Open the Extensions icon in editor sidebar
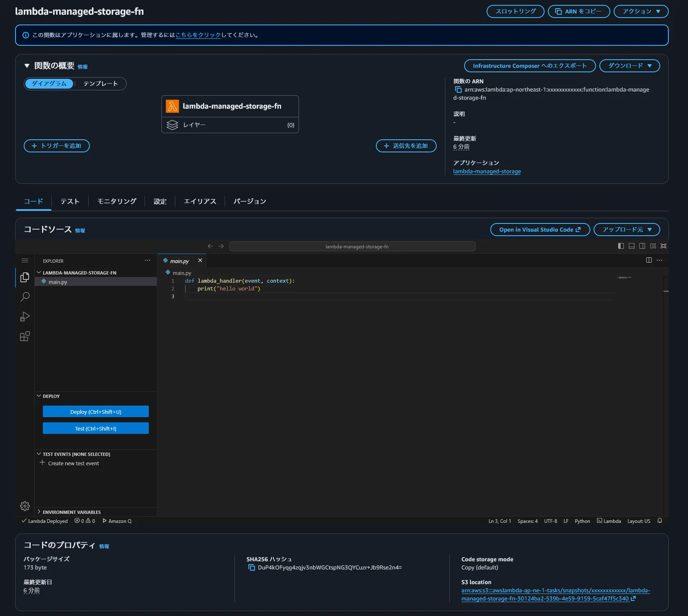The image size is (688, 616). pos(25,336)
